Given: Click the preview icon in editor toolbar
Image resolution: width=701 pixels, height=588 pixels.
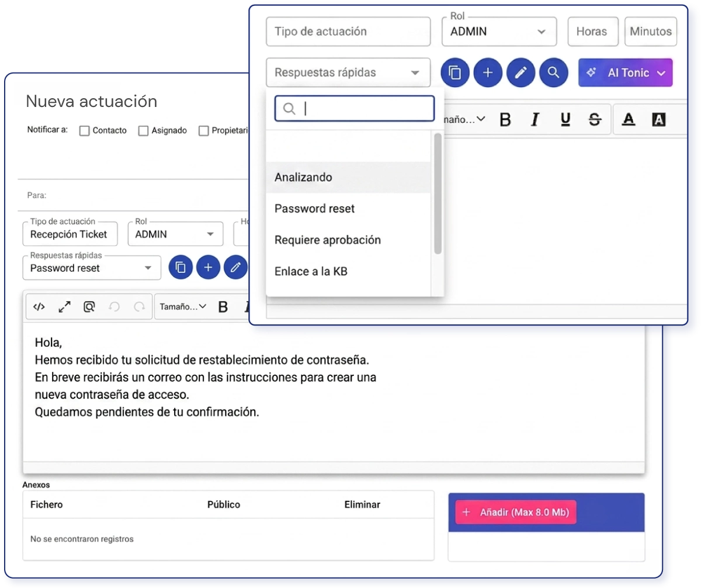Looking at the screenshot, I should [x=89, y=306].
